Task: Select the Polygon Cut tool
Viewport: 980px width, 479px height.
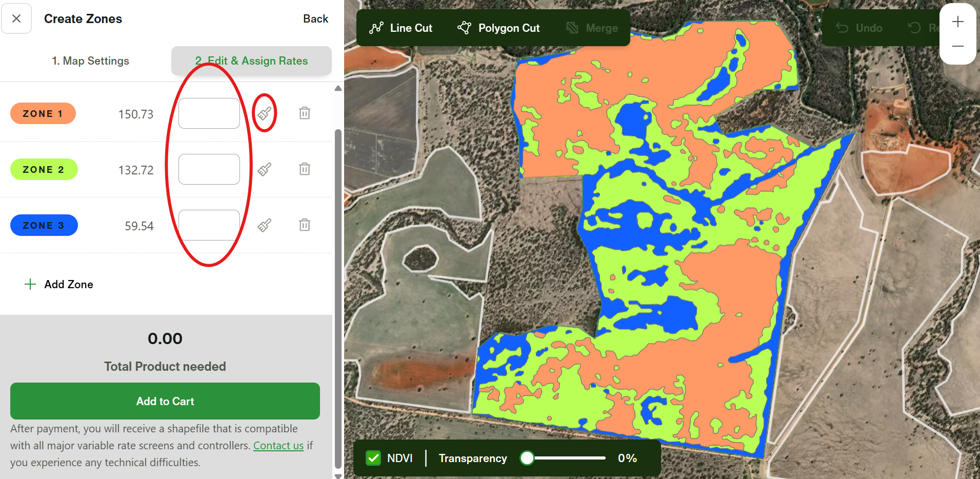Action: [x=498, y=28]
